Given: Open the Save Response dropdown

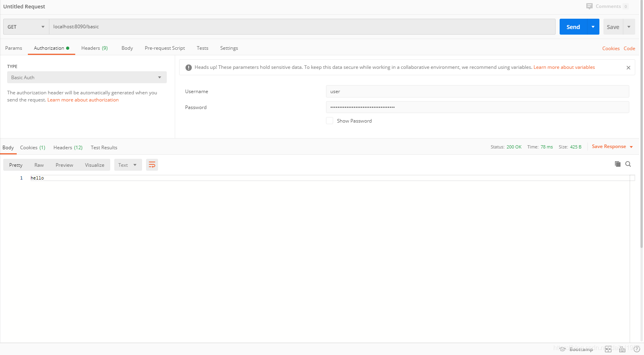Looking at the screenshot, I should coord(612,146).
